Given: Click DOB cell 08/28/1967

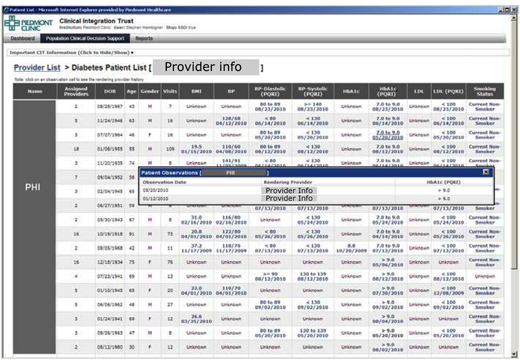Looking at the screenshot, I should (x=110, y=107).
